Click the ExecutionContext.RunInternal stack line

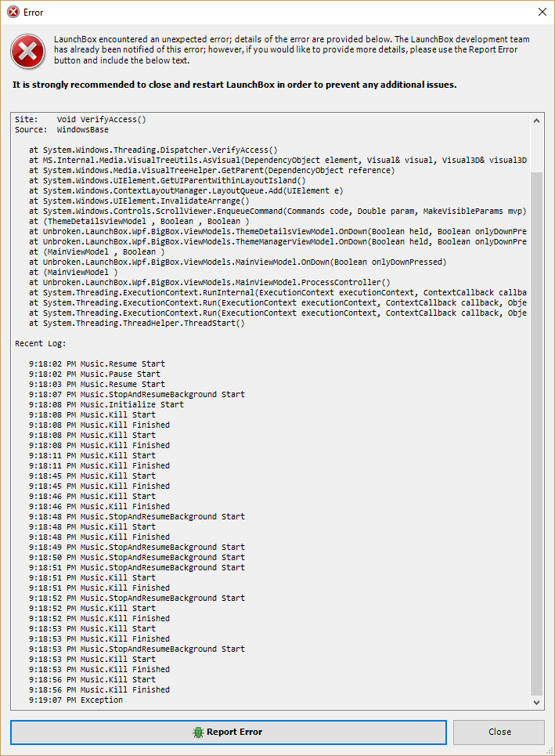tap(277, 292)
